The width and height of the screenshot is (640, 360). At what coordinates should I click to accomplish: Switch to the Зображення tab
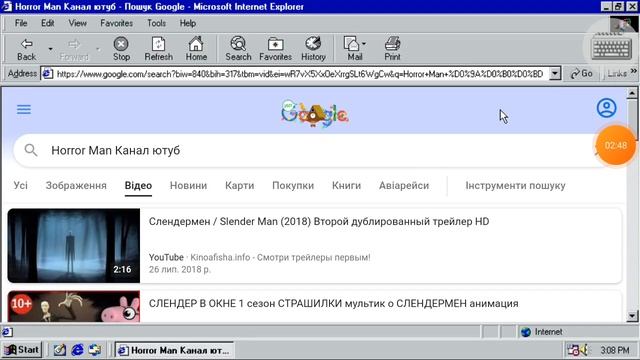76,185
